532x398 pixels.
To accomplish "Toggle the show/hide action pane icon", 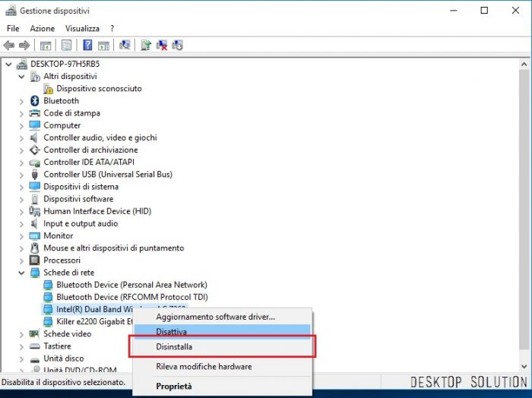I will pyautogui.click(x=103, y=45).
